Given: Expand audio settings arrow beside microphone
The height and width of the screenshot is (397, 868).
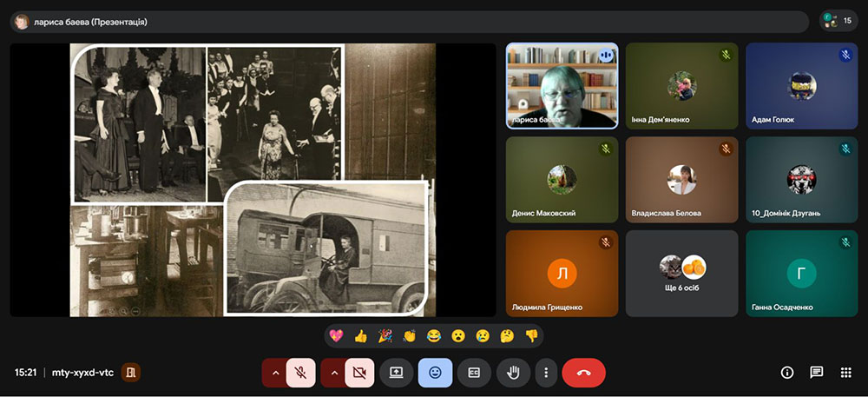Looking at the screenshot, I should (274, 373).
